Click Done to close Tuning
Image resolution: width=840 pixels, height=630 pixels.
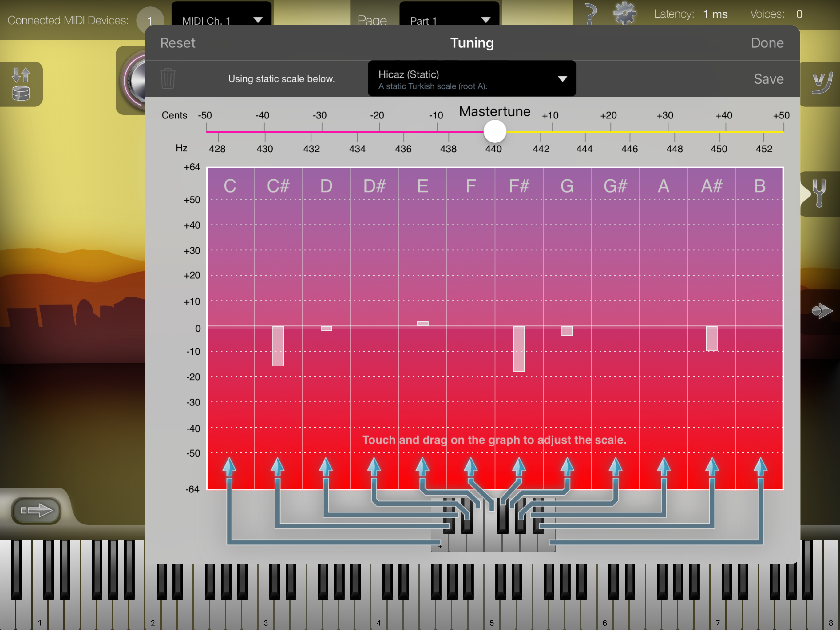(x=767, y=43)
